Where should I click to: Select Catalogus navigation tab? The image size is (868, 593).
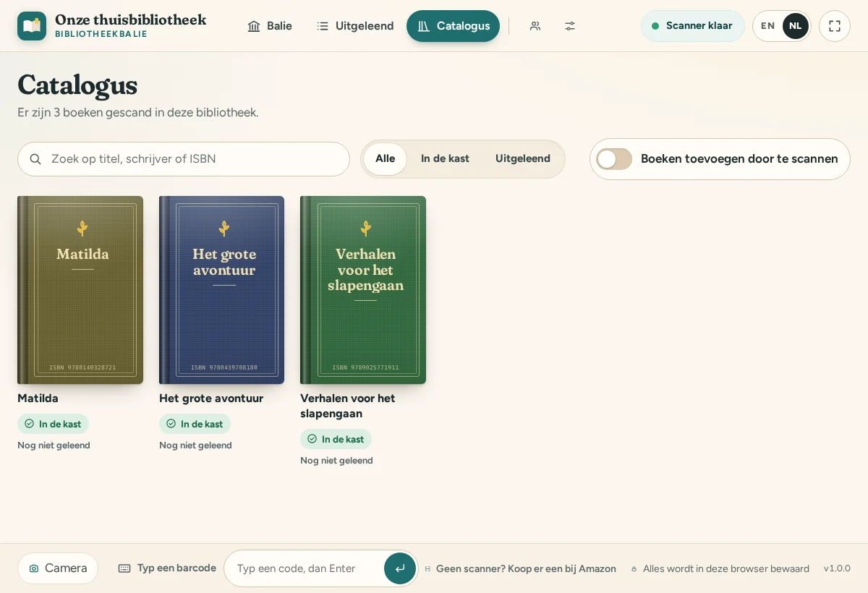pyautogui.click(x=453, y=26)
